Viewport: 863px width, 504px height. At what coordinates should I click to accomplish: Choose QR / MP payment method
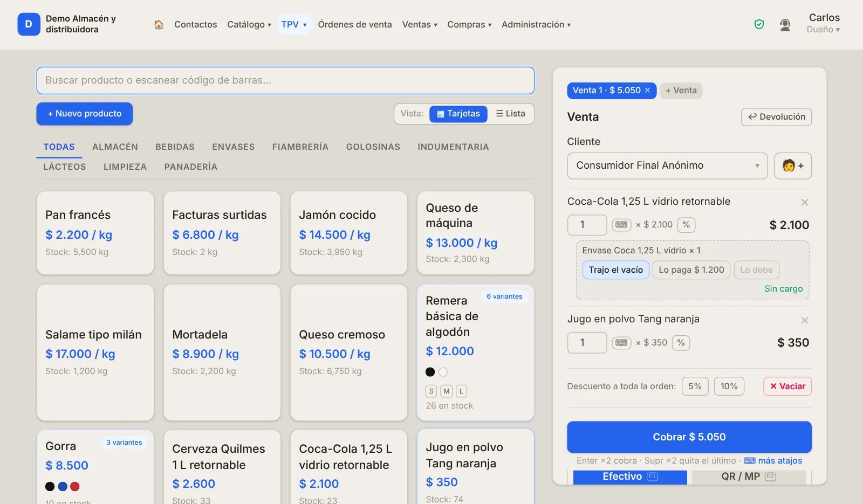pos(749,477)
